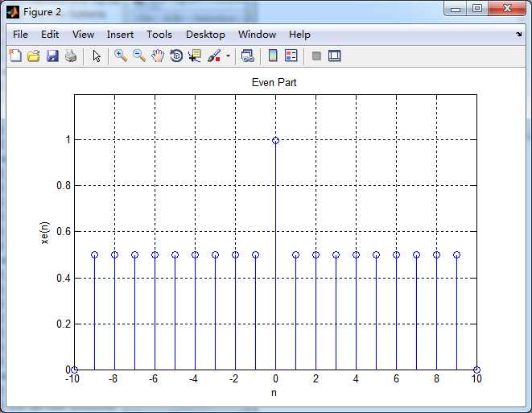Click the x-axis tick label -8
The height and width of the screenshot is (413, 532).
[x=113, y=378]
